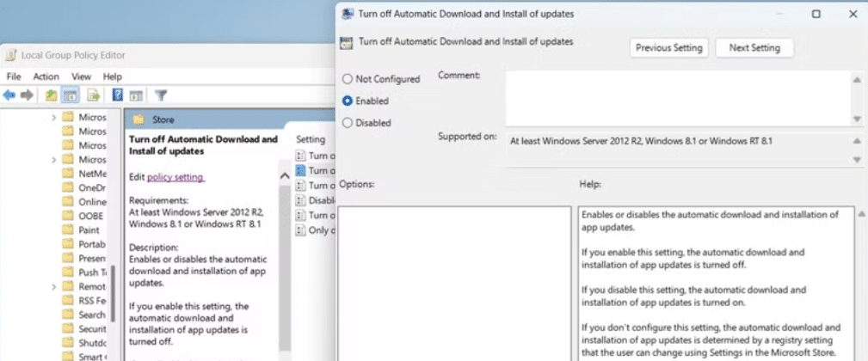Select the Not Configured radio button

coord(348,79)
